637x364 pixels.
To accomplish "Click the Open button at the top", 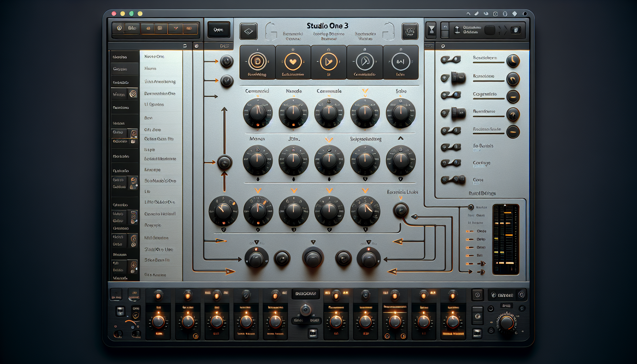I will tap(219, 30).
